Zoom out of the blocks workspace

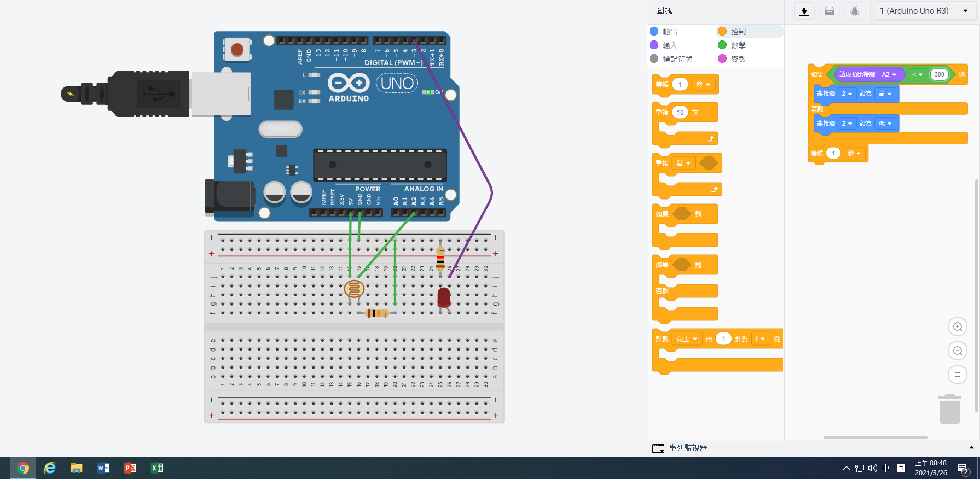point(957,351)
